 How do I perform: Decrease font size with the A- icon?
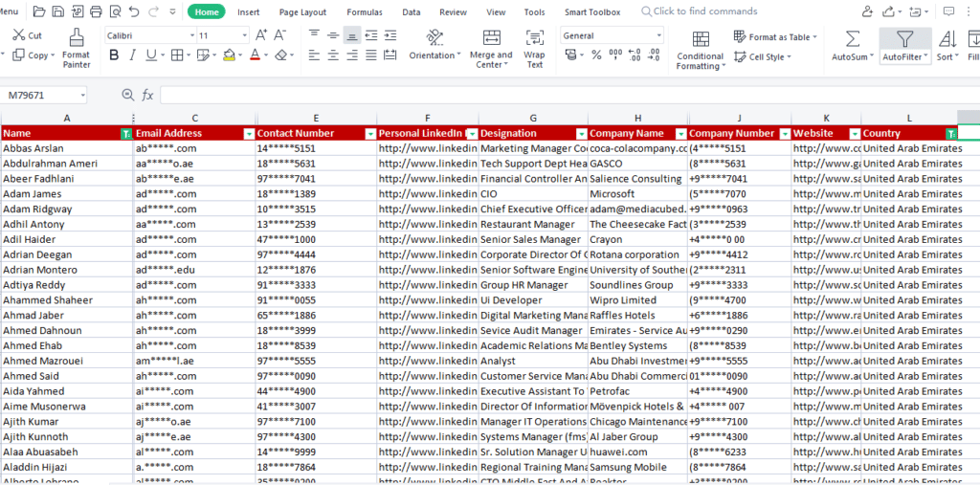point(280,35)
